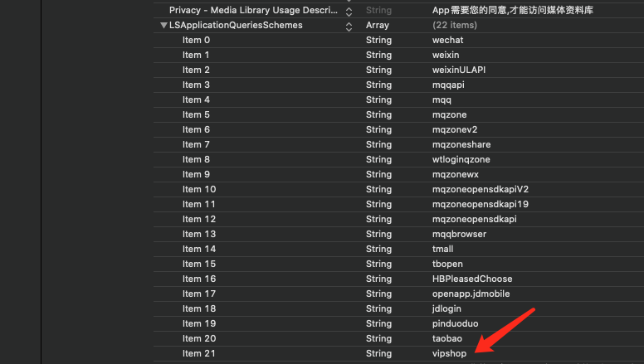This screenshot has width=644, height=364.
Task: Select the Item 17 row key
Action: point(199,294)
